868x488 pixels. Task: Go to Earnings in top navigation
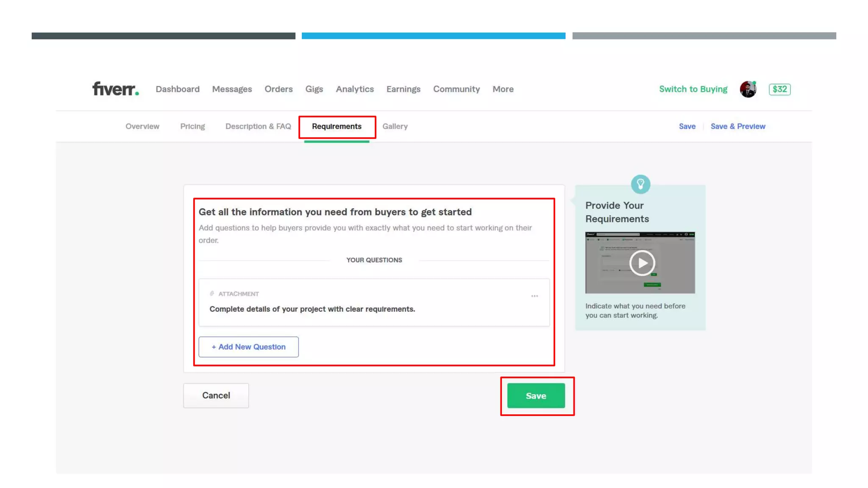(x=403, y=89)
